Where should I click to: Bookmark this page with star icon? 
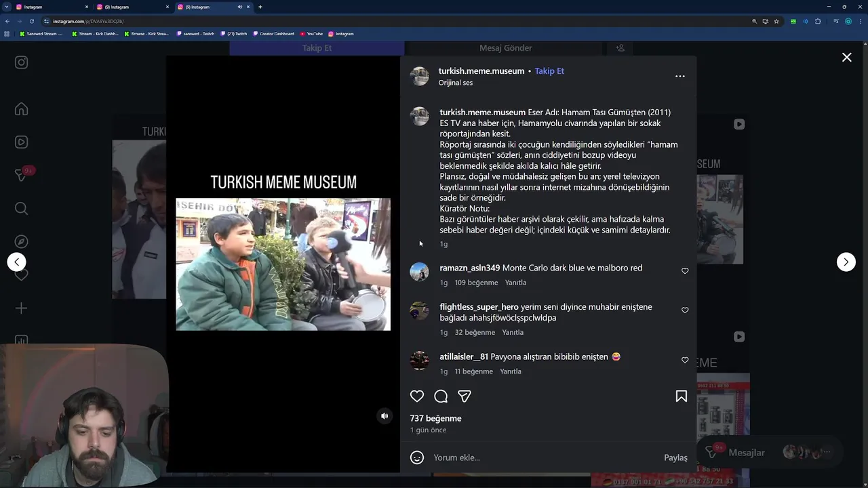tap(776, 21)
